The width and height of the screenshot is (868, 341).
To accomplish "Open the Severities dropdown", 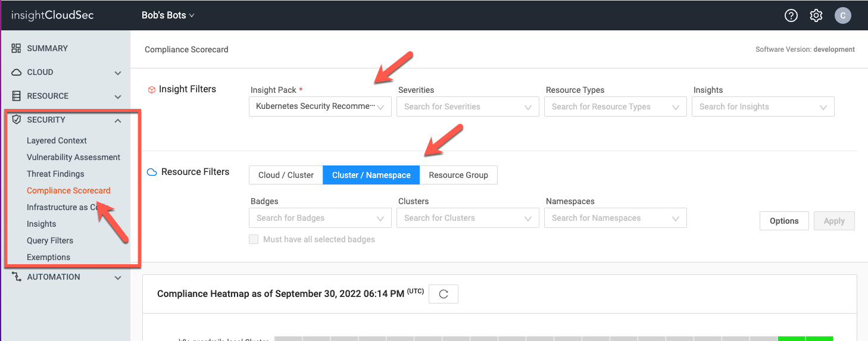I will [x=468, y=107].
